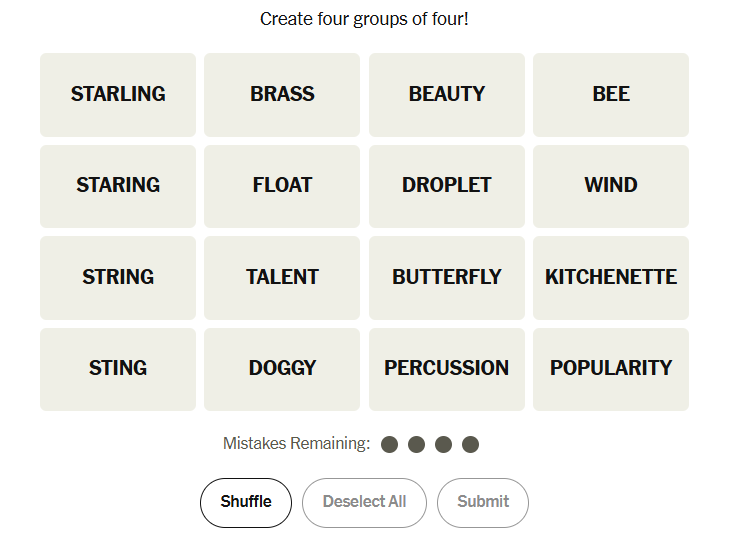Shuffle the word tiles
This screenshot has height=556, width=730.
[x=246, y=502]
